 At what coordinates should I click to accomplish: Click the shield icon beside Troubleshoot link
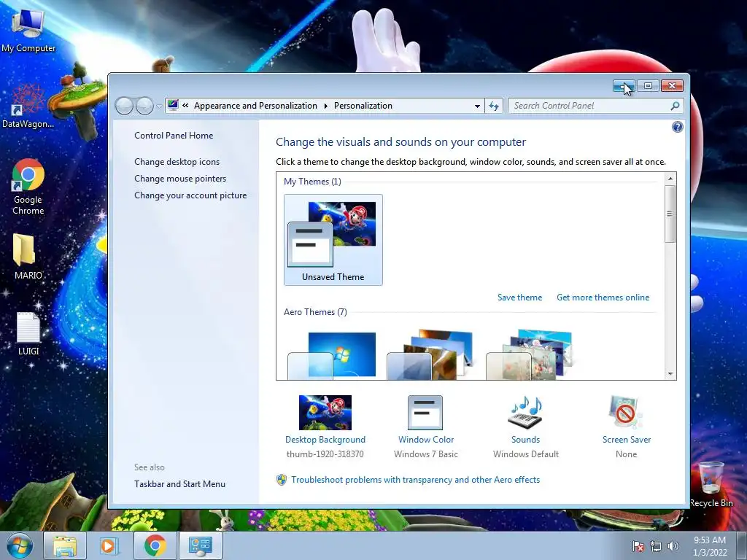281,480
